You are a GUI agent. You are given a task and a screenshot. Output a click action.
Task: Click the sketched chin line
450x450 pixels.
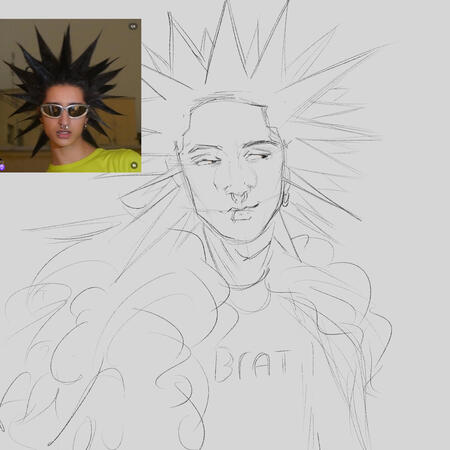(238, 235)
